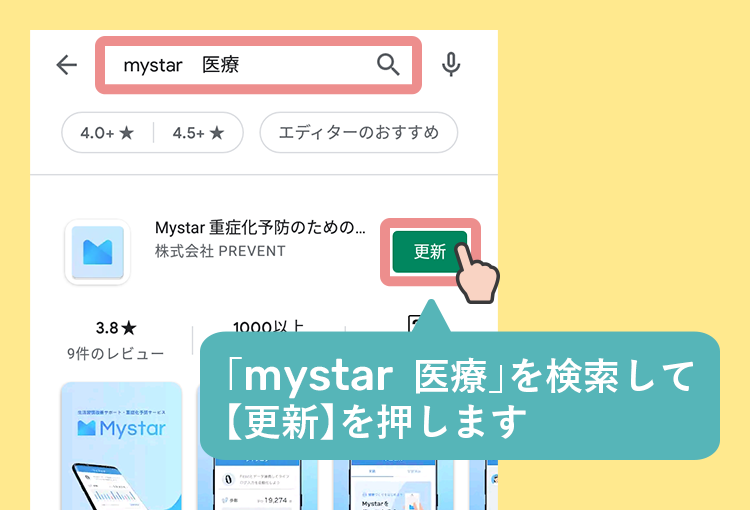Open the Mystar app icon
This screenshot has width=750, height=510.
point(98,252)
